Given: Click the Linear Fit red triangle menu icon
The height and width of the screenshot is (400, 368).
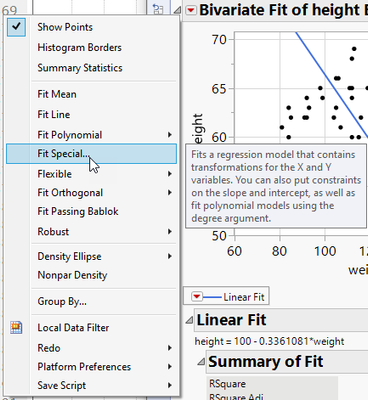Looking at the screenshot, I should pyautogui.click(x=197, y=296).
